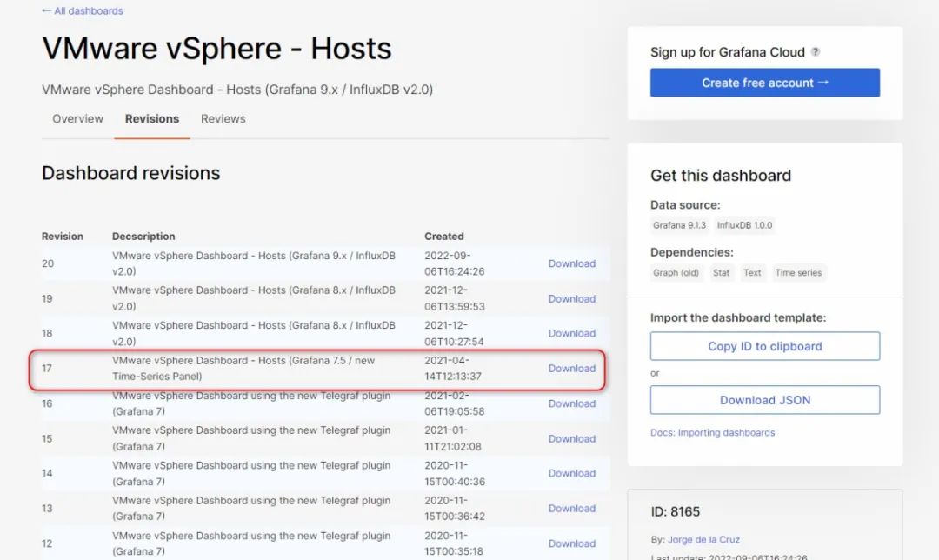Download revision 18

572,334
